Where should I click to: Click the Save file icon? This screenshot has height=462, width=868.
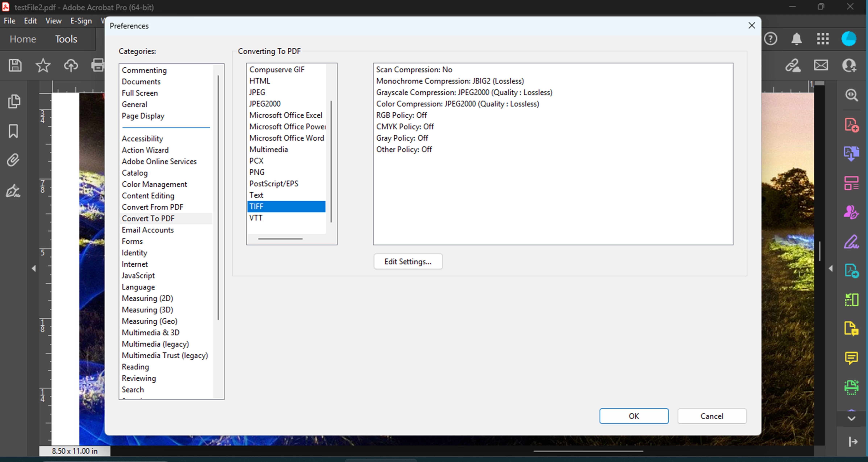click(15, 65)
